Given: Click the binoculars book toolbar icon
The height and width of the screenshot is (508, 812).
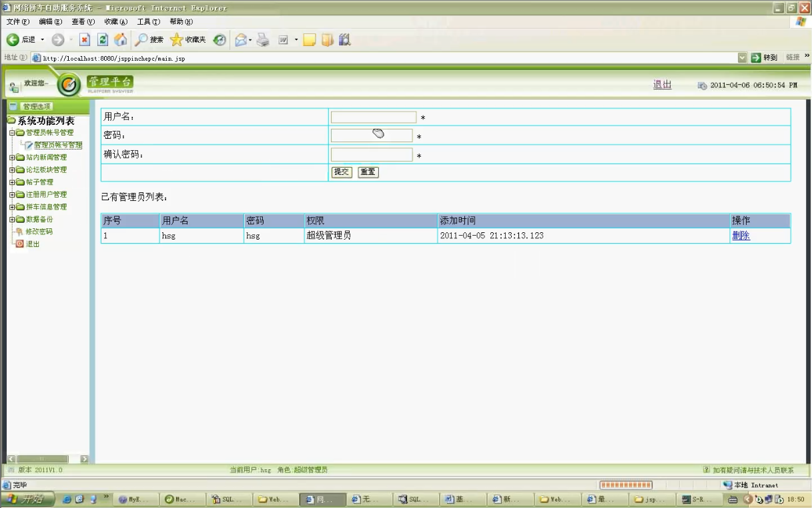Looking at the screenshot, I should [344, 40].
